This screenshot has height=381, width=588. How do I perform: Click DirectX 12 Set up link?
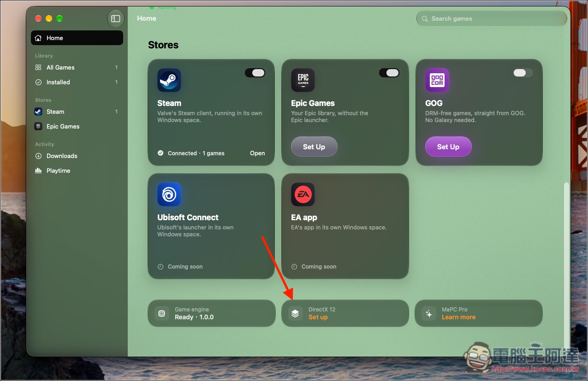coord(318,317)
